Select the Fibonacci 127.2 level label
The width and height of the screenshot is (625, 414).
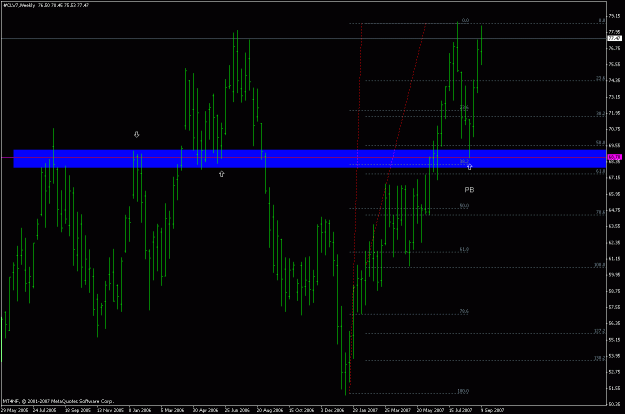click(600, 331)
